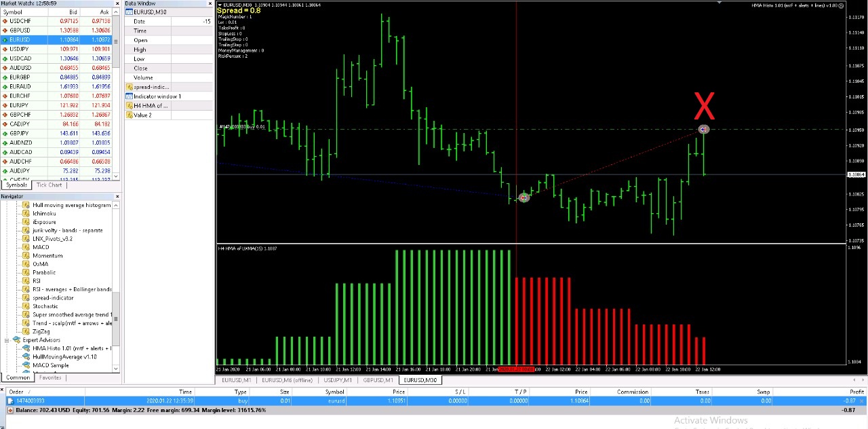This screenshot has width=868, height=429.
Task: Click the USDCAD arrow icon
Action: point(5,58)
